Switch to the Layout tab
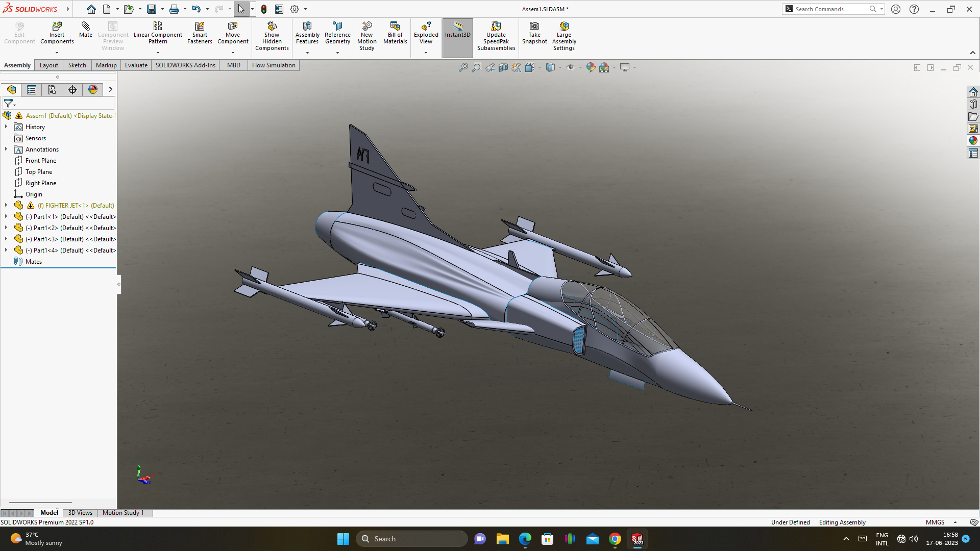The height and width of the screenshot is (551, 980). pos(49,65)
